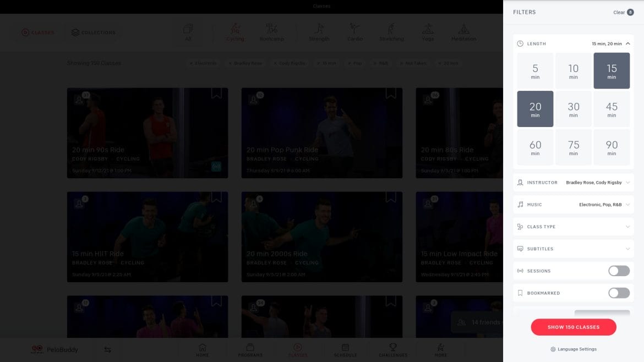The width and height of the screenshot is (644, 362).
Task: Click the Class Type icon
Action: [520, 227]
